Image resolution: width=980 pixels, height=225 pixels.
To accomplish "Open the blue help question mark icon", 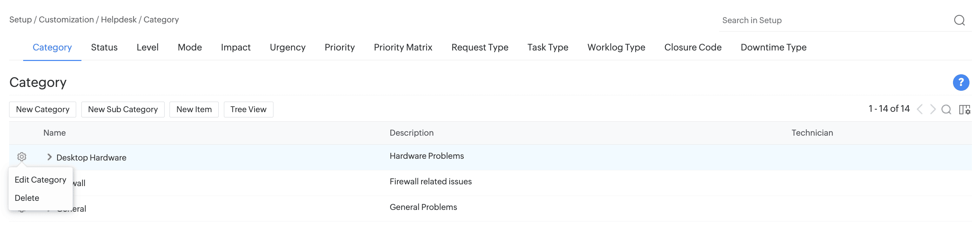I will (x=961, y=82).
